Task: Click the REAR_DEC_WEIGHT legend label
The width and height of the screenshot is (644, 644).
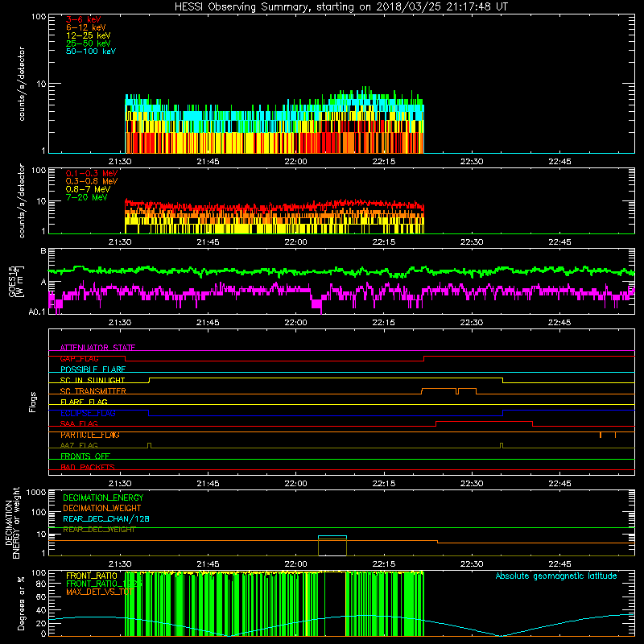Action: coord(99,530)
